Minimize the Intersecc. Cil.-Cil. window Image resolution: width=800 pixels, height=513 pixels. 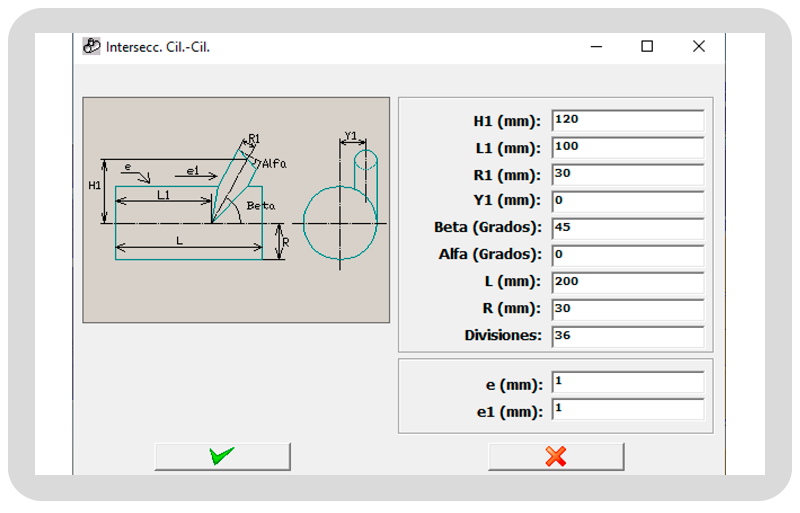(596, 46)
